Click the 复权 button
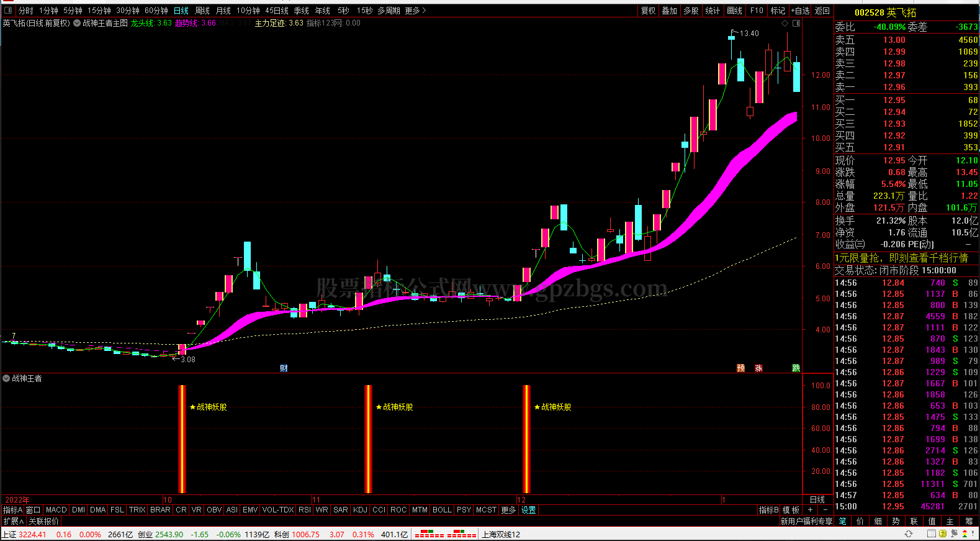980x541 pixels. point(649,11)
